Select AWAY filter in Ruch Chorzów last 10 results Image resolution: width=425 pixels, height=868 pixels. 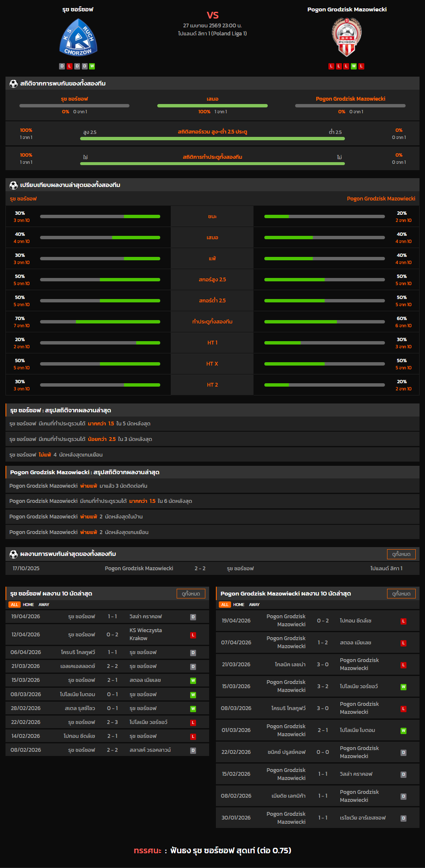[44, 605]
